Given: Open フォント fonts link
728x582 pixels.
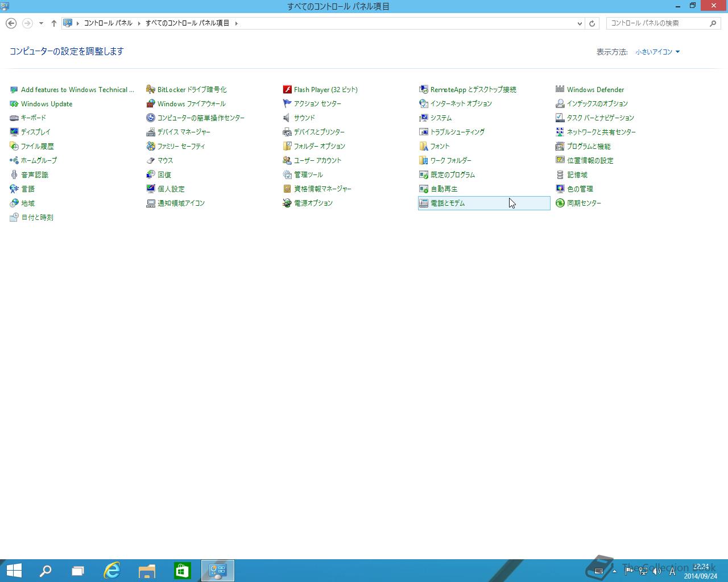Looking at the screenshot, I should tap(440, 146).
